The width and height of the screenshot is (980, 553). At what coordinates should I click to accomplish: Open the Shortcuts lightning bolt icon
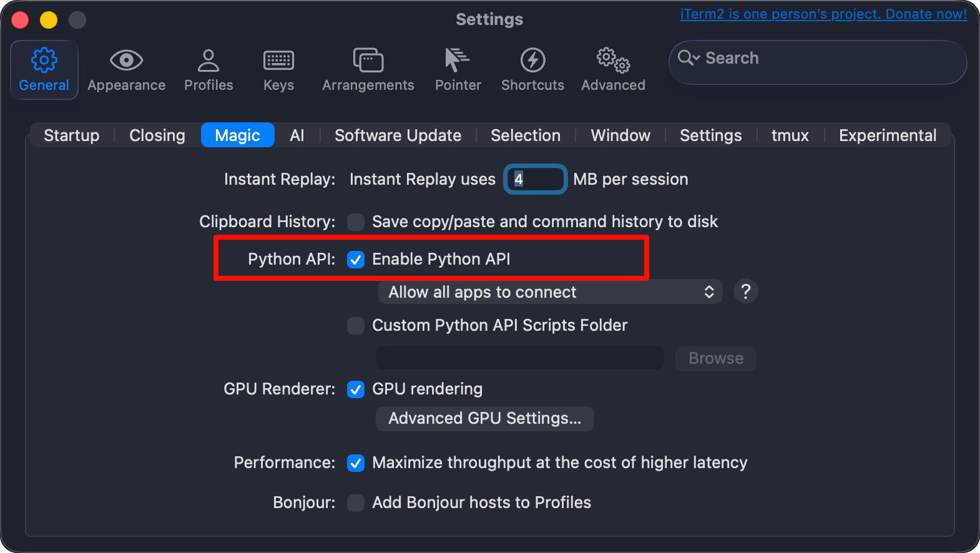[x=532, y=61]
